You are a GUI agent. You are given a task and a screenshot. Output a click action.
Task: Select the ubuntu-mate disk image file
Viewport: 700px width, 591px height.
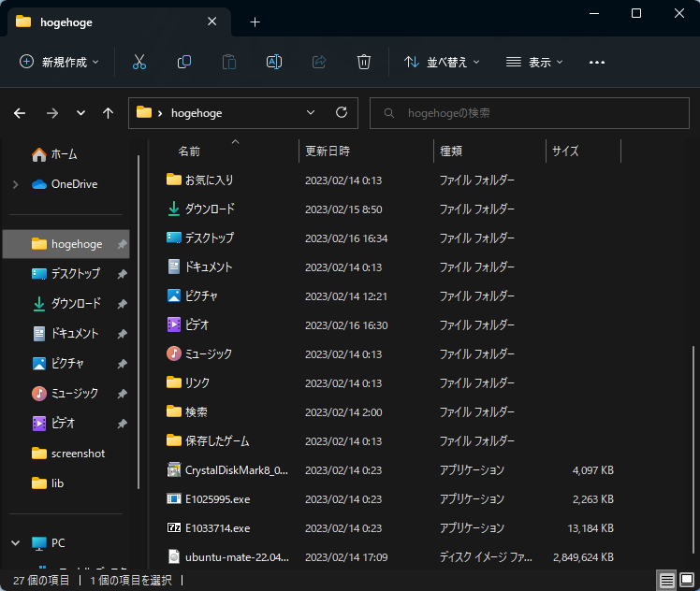(237, 557)
